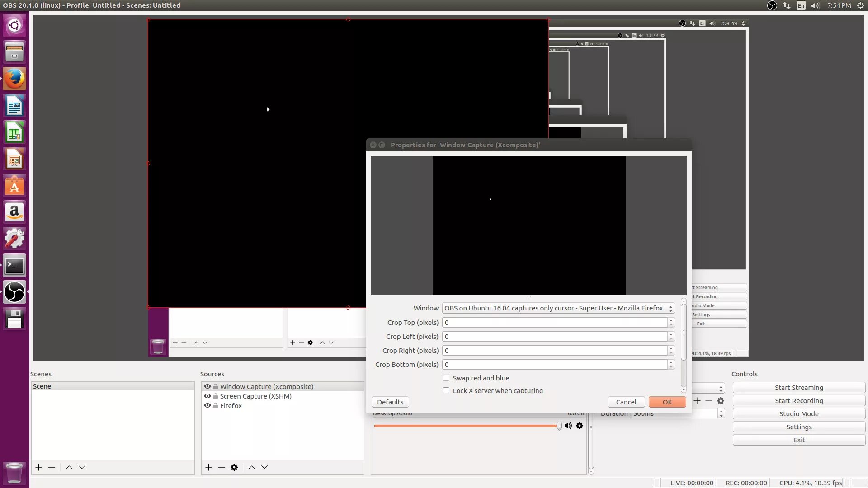Click the System Settings icon in Ubuntu dock
The width and height of the screenshot is (868, 488).
[x=14, y=238]
